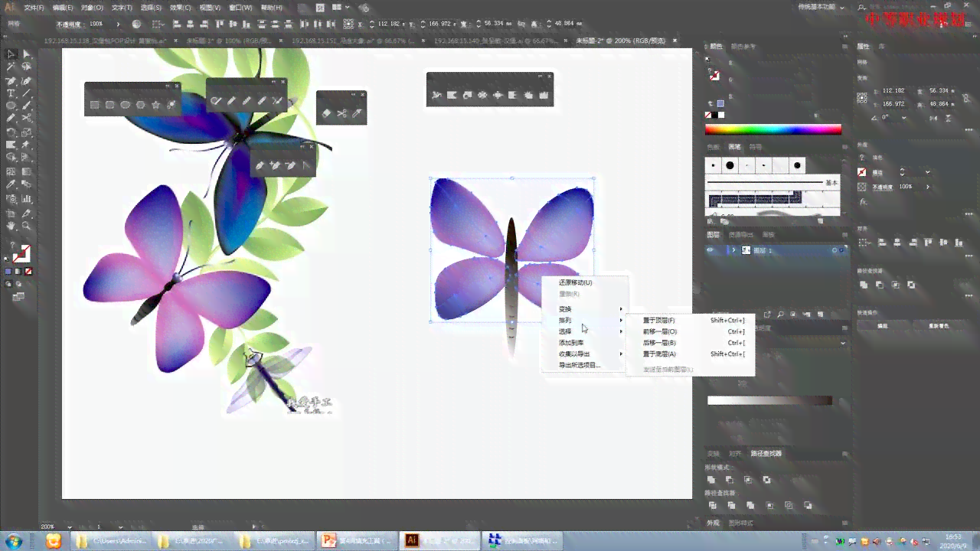
Task: Open the zoom level dropdown at bottom left
Action: pos(70,527)
